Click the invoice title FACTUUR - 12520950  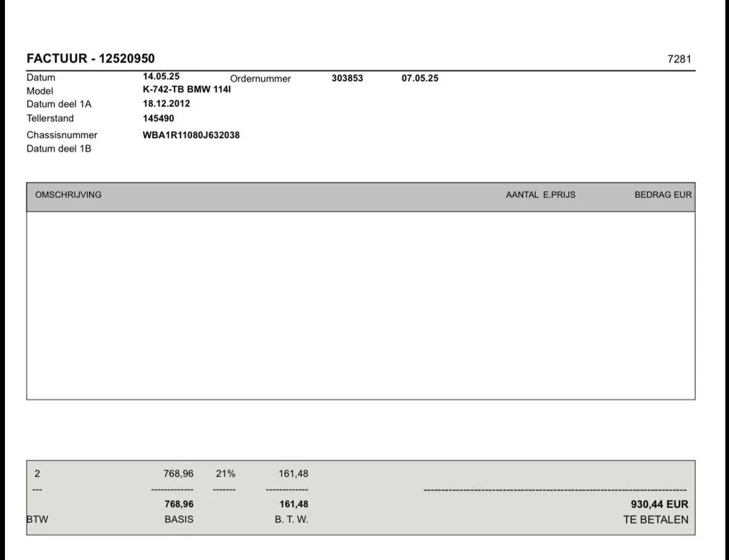(90, 58)
